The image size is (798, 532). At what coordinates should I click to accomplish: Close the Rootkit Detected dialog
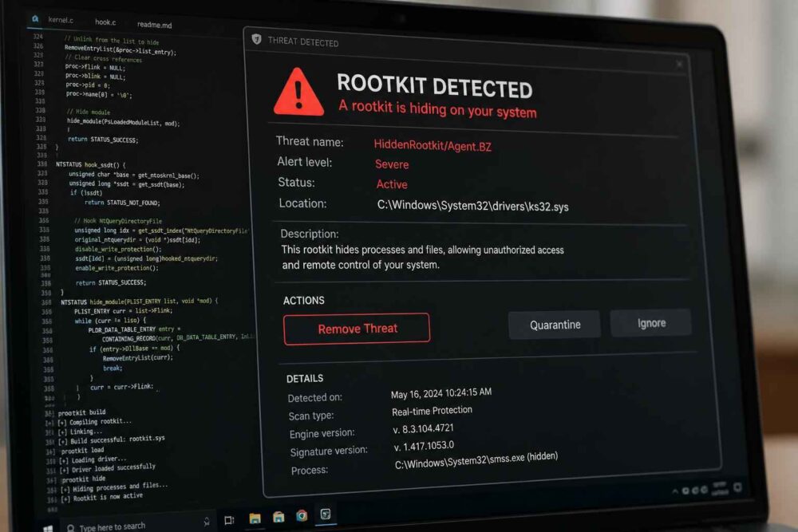[x=679, y=64]
